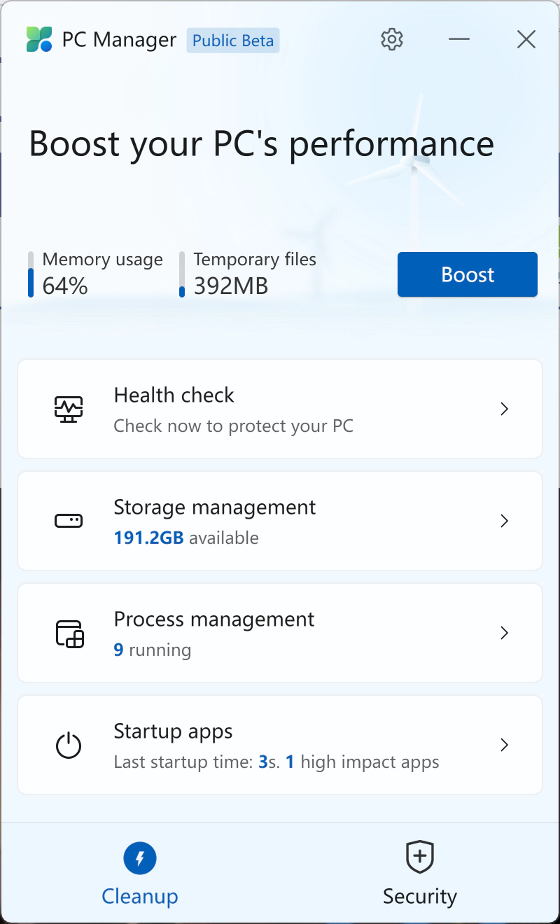The image size is (560, 924).
Task: Click the Cleanup lightning bolt icon
Action: (140, 858)
